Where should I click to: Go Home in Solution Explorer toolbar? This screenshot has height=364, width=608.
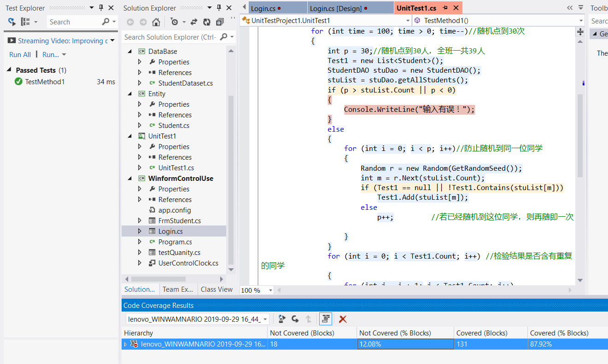[156, 22]
